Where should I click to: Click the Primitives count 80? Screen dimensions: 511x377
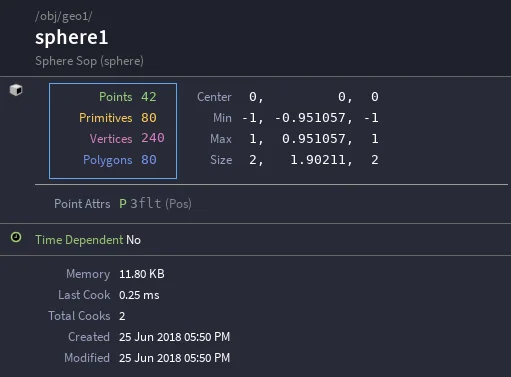pyautogui.click(x=149, y=118)
